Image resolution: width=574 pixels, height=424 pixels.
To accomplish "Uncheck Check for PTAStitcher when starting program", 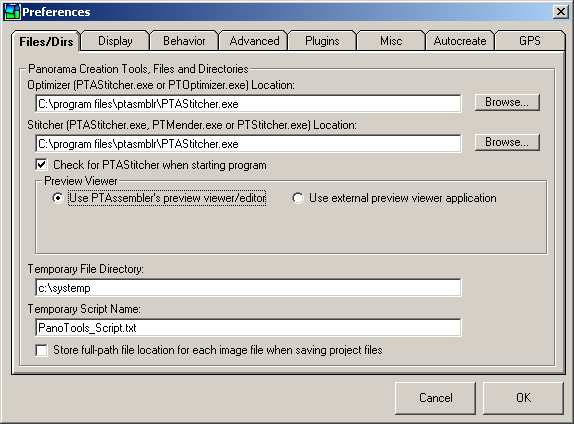I will click(x=41, y=165).
